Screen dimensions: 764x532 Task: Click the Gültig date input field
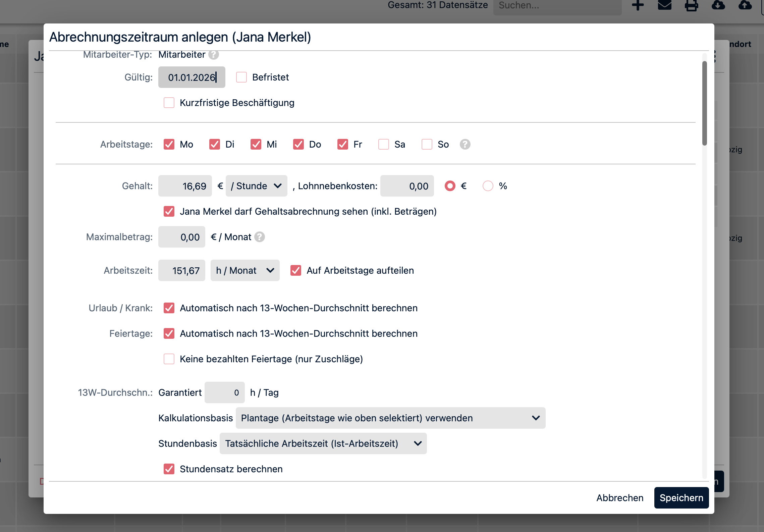[x=192, y=77]
